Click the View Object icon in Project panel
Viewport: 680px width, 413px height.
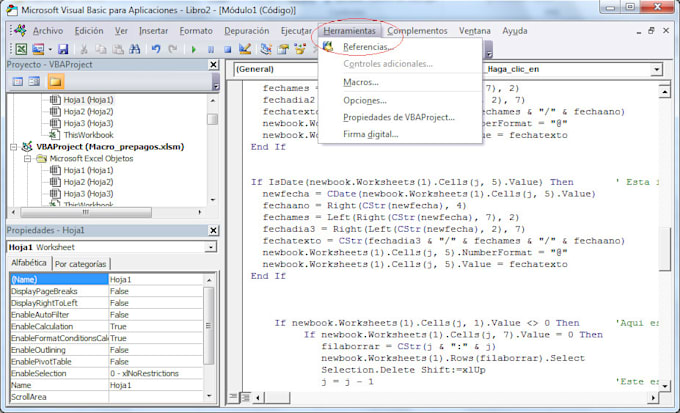click(x=34, y=81)
